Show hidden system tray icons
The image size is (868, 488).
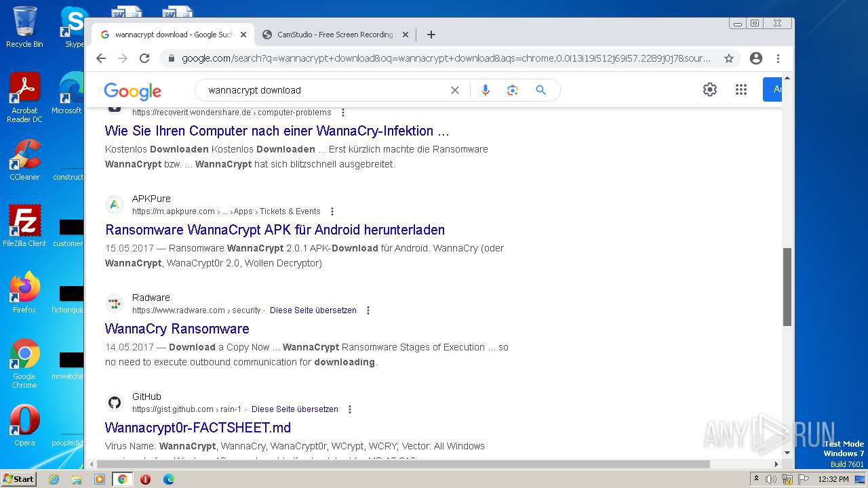tap(757, 479)
